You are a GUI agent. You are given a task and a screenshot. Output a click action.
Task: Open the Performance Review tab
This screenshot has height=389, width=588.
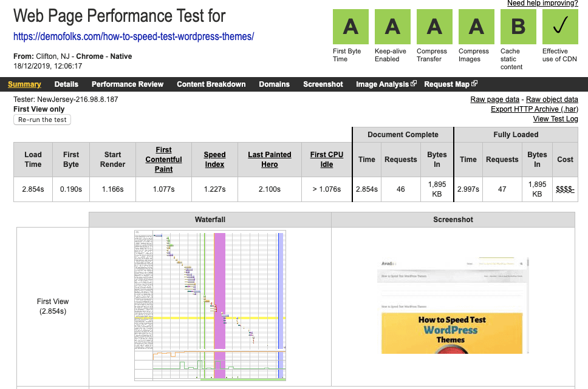[x=128, y=84]
